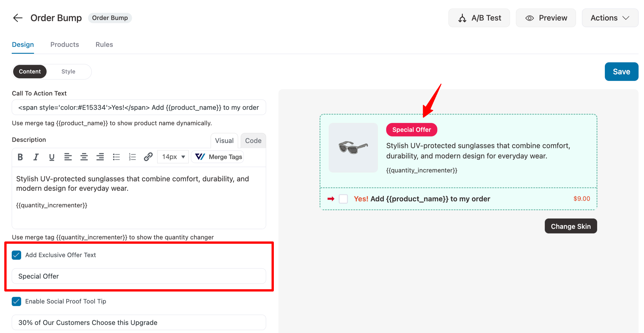
Task: Insert a bulleted list
Action: (116, 157)
